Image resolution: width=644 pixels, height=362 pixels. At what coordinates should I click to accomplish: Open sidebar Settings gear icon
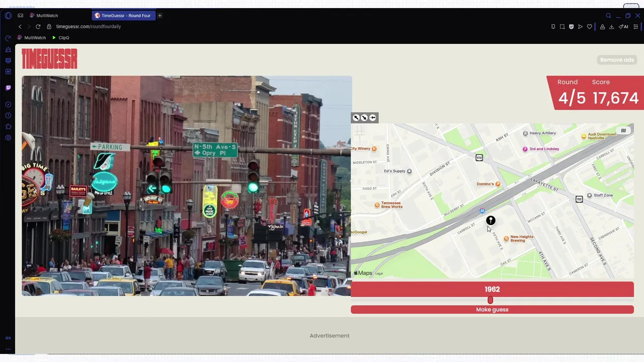click(x=8, y=138)
